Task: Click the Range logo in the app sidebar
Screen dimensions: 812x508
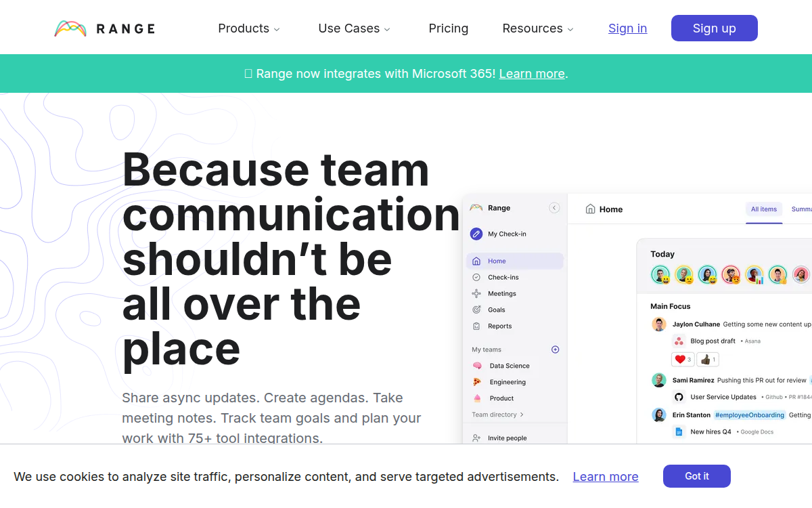Action: [x=476, y=208]
